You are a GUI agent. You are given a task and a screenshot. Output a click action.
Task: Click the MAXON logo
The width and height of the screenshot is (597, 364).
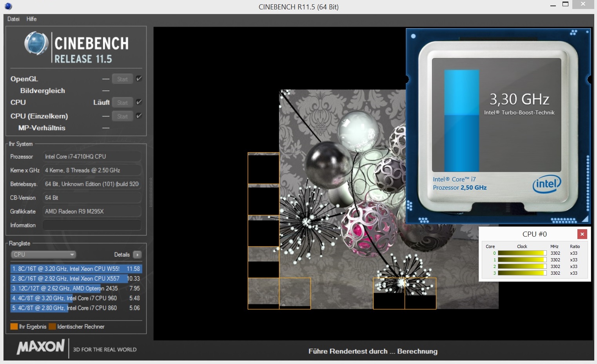[40, 347]
